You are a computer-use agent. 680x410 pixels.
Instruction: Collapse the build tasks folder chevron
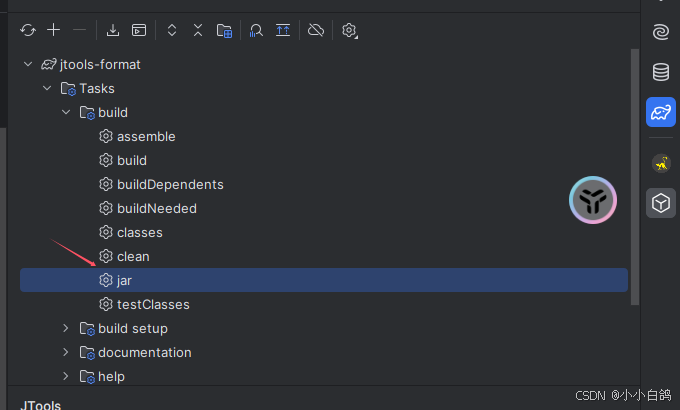[x=66, y=112]
